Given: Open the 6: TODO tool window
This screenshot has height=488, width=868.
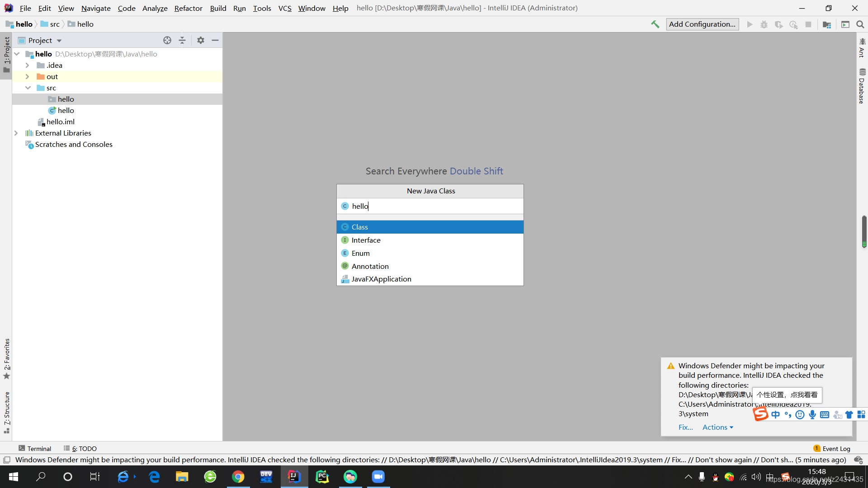Looking at the screenshot, I should click(x=80, y=448).
